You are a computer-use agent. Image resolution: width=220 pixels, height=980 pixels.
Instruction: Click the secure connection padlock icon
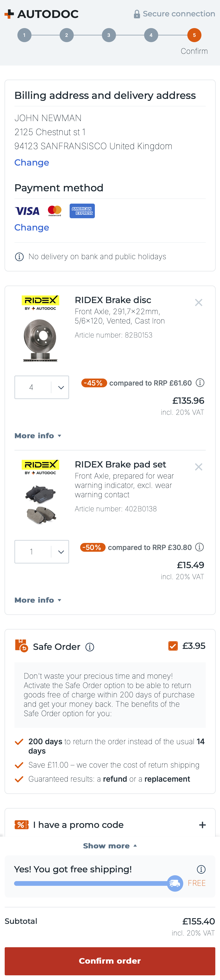point(136,14)
